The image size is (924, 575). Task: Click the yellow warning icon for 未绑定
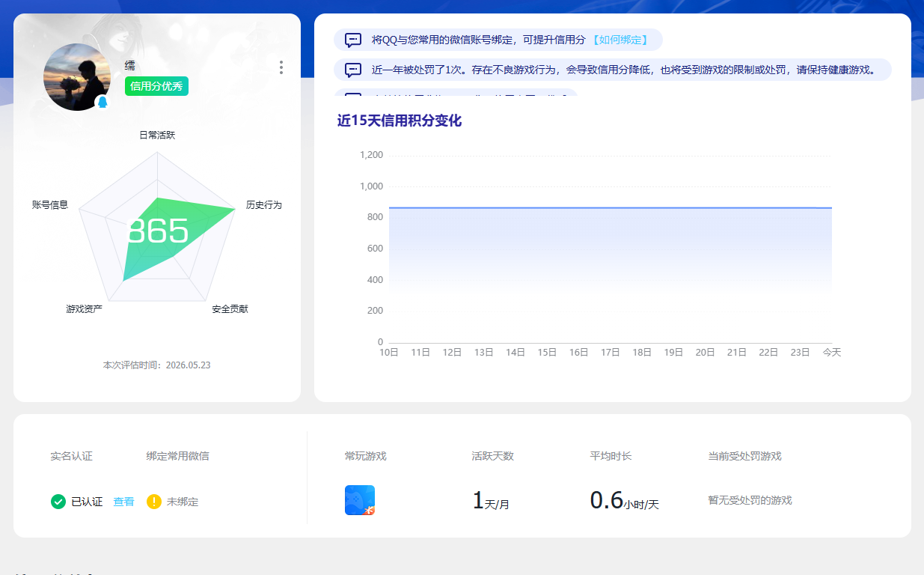pyautogui.click(x=154, y=502)
